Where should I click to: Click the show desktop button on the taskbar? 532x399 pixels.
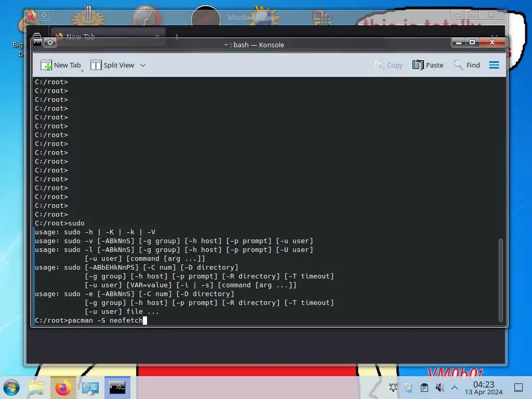(518, 388)
